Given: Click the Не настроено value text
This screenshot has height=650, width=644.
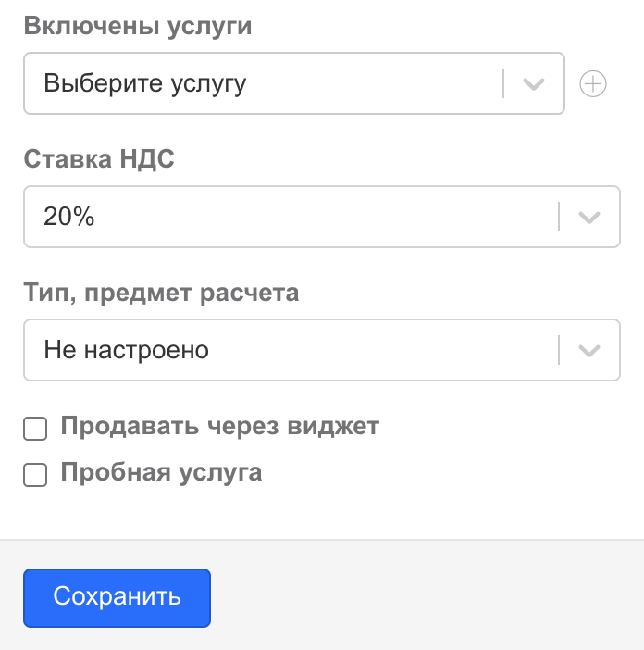Looking at the screenshot, I should tap(126, 351).
